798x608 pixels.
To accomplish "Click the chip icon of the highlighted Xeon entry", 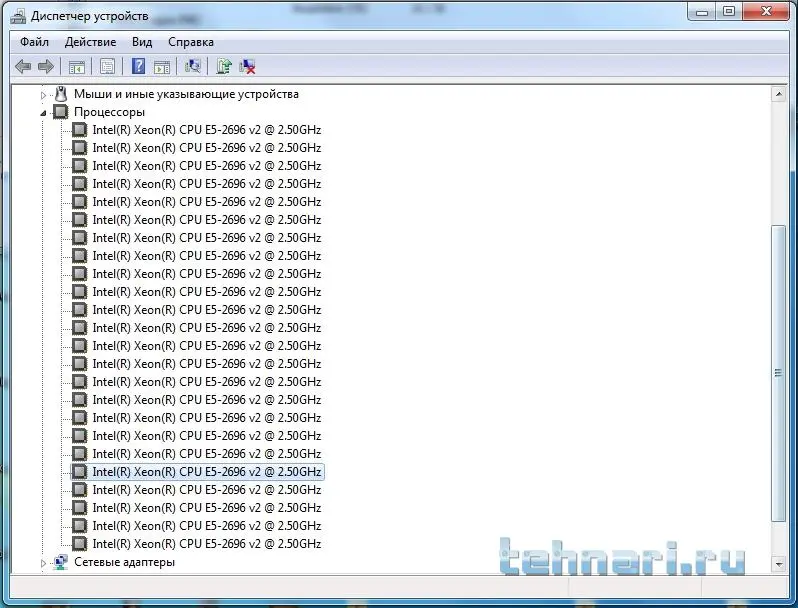I will tap(79, 472).
